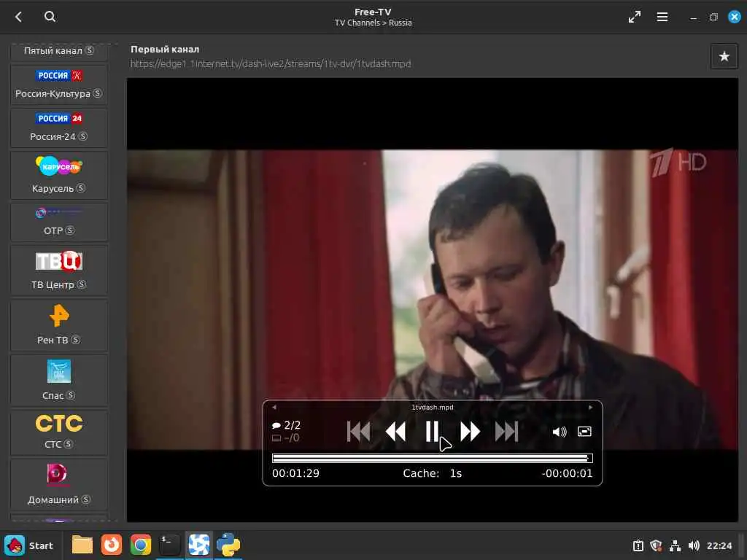Skip to next track in player
The width and height of the screenshot is (747, 560).
[x=506, y=432]
